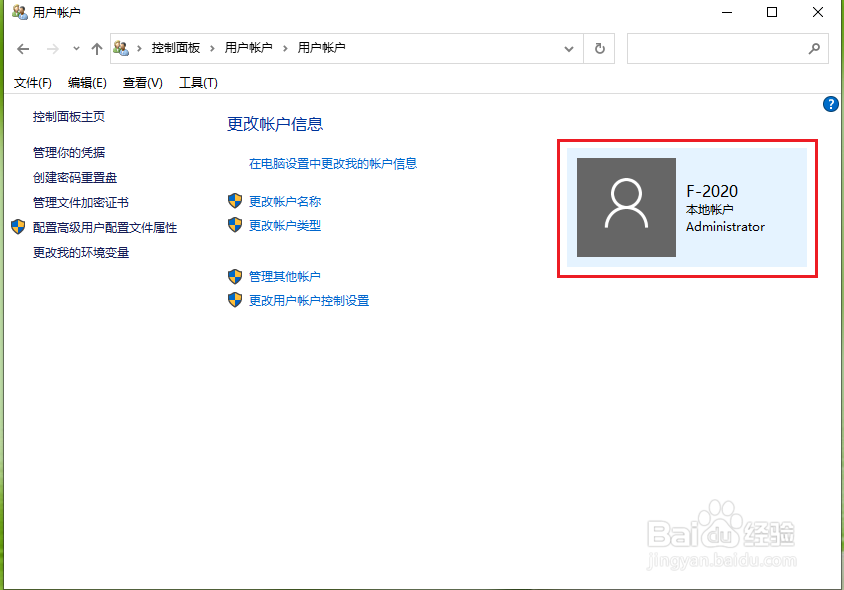The width and height of the screenshot is (844, 590).
Task: Click the Forward navigation arrow
Action: coord(52,49)
